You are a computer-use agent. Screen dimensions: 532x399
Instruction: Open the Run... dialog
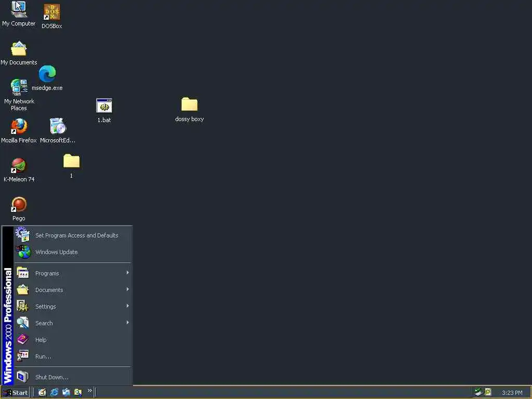73,356
